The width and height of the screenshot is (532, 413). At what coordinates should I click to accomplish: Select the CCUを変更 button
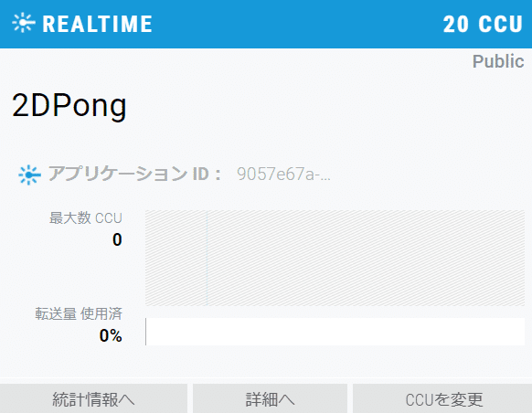pyautogui.click(x=442, y=398)
